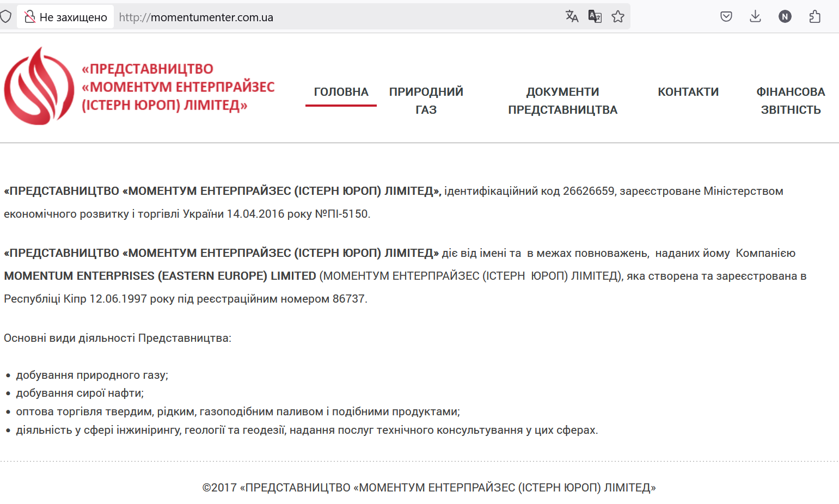Click the crossed-out lock insecure connection icon
Screen dimensions: 839x504
point(30,17)
